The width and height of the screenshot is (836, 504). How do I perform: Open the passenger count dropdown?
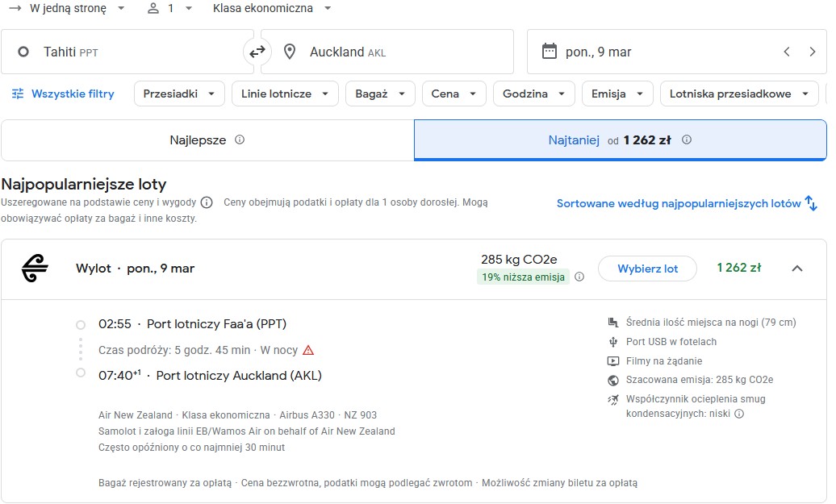coord(170,8)
